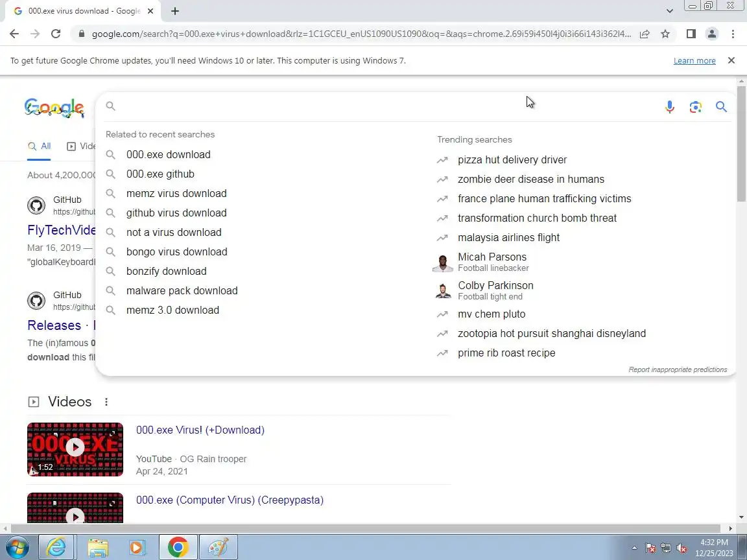
Task: Click the share page icon in address bar
Action: coord(645,34)
